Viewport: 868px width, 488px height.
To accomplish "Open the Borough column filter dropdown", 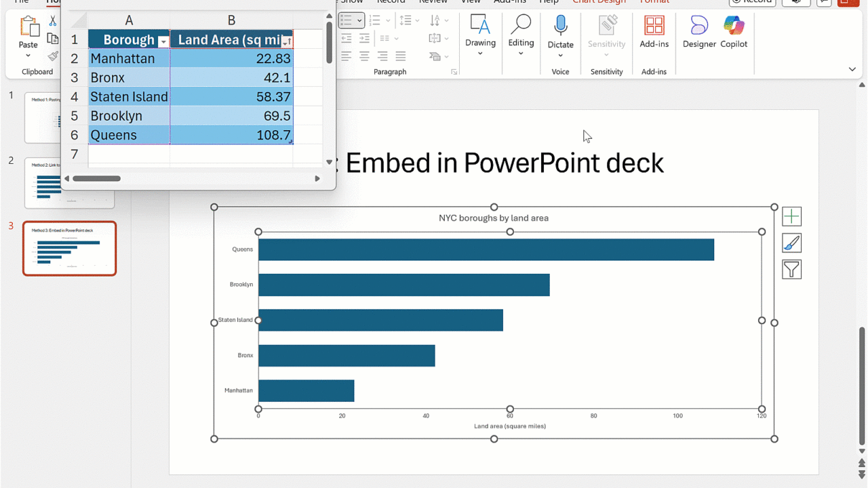I will (x=163, y=42).
